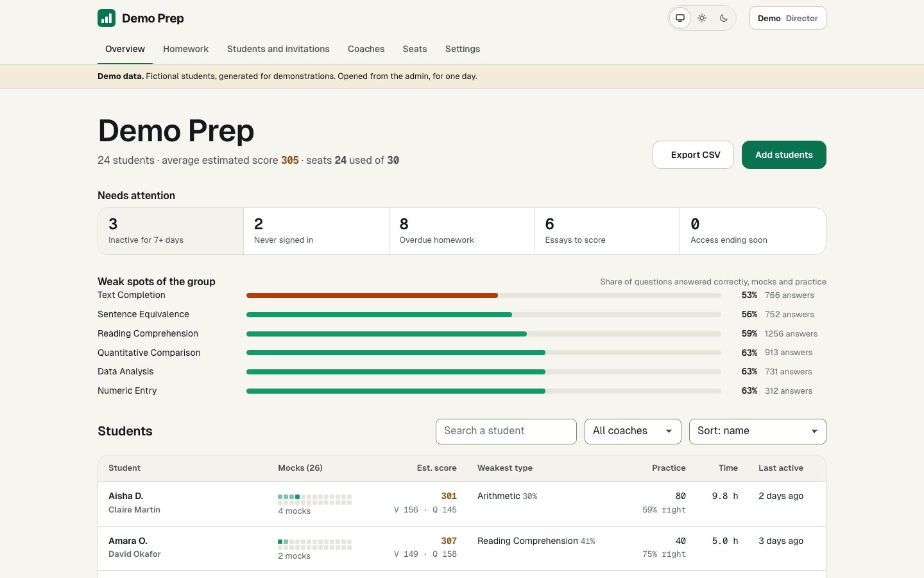Switch to system theme monitor icon
Viewport: 924px width, 578px height.
click(680, 18)
